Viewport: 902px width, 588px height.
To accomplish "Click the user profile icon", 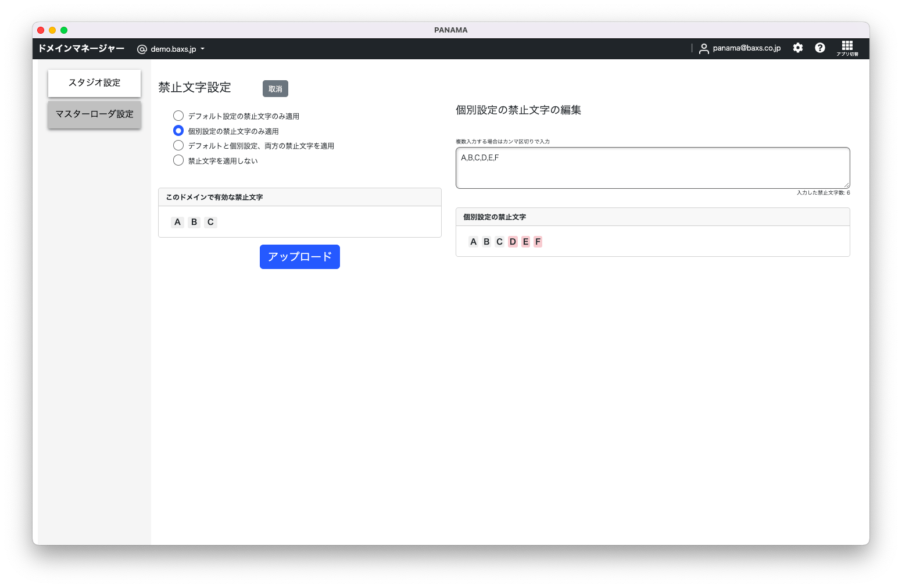I will [x=704, y=49].
